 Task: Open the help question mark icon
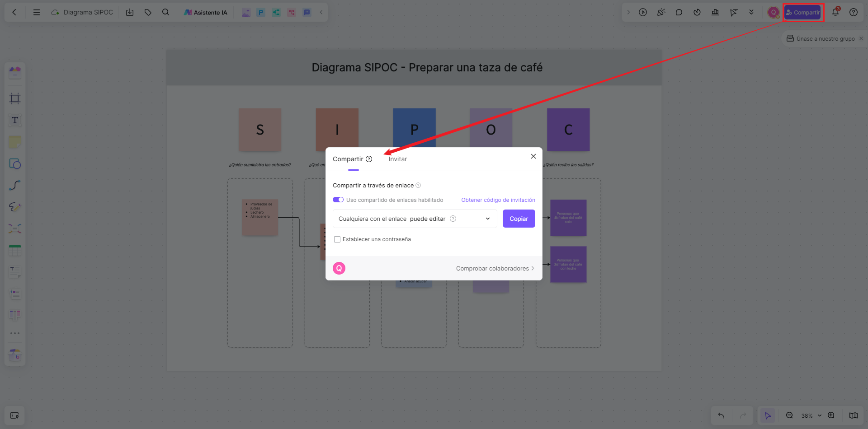tap(854, 12)
